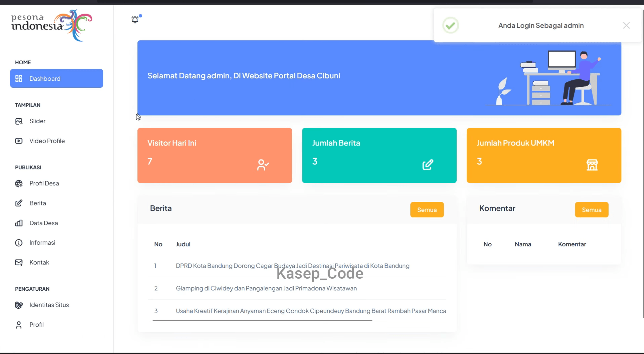Click the Kontak envelope icon
This screenshot has height=354, width=644.
tap(19, 263)
